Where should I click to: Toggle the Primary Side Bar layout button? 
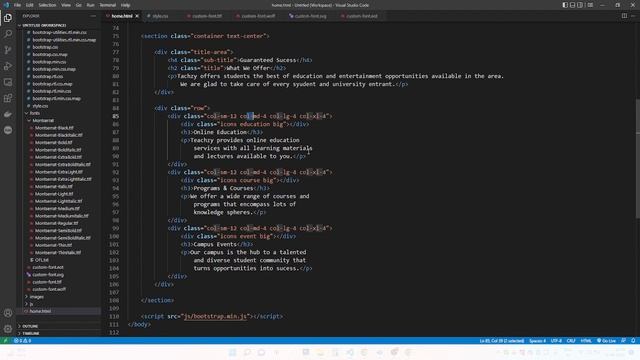(x=565, y=5)
